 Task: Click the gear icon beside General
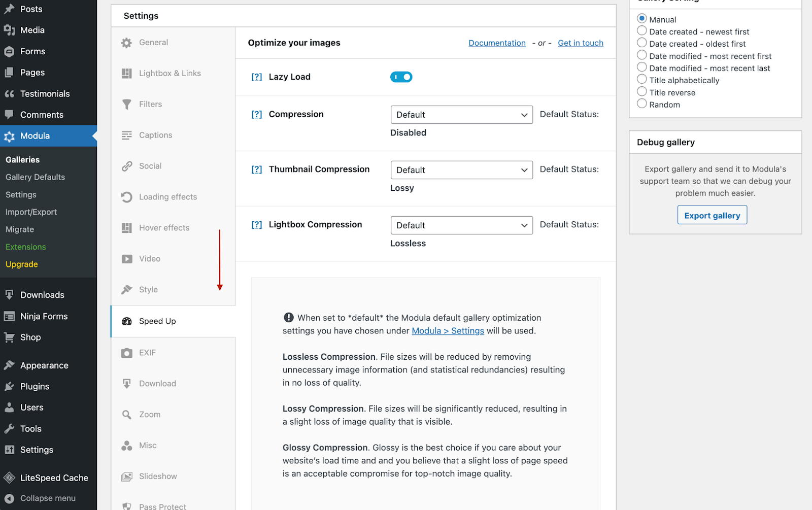(126, 43)
